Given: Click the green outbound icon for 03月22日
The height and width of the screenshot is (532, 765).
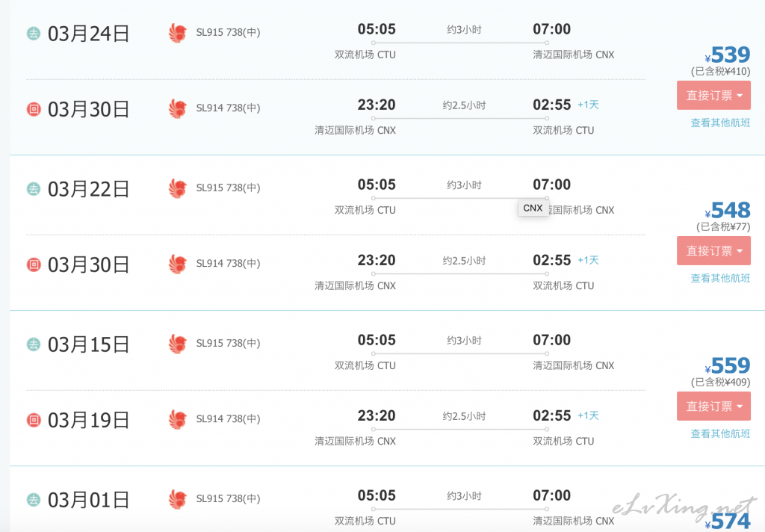Looking at the screenshot, I should [33, 189].
